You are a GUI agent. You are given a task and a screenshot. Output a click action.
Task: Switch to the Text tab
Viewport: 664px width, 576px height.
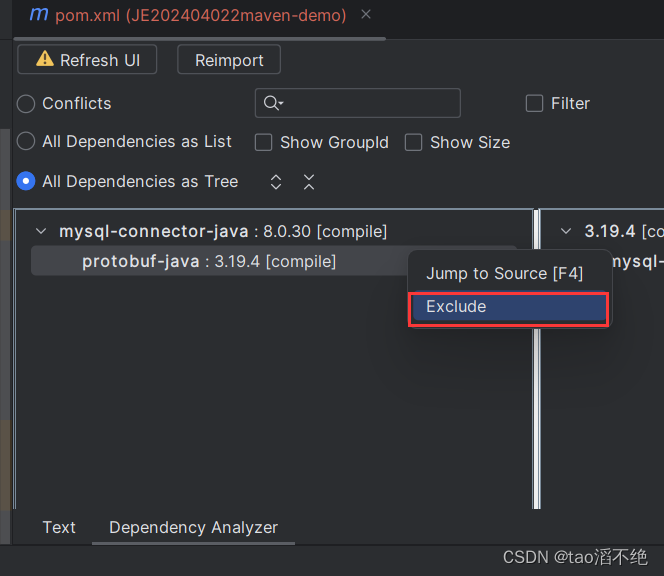(x=59, y=528)
